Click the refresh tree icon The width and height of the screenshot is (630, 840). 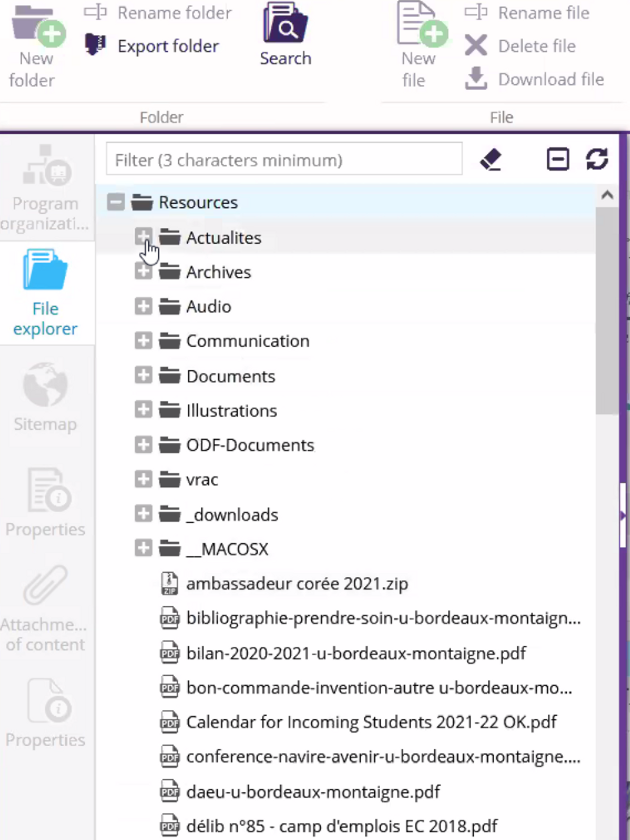tap(597, 159)
